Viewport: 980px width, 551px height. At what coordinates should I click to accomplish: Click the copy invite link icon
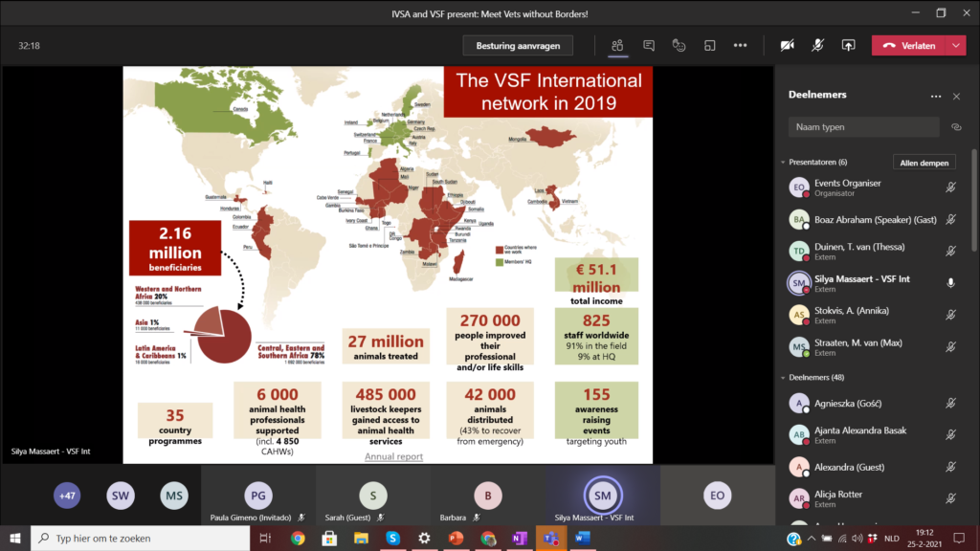955,127
